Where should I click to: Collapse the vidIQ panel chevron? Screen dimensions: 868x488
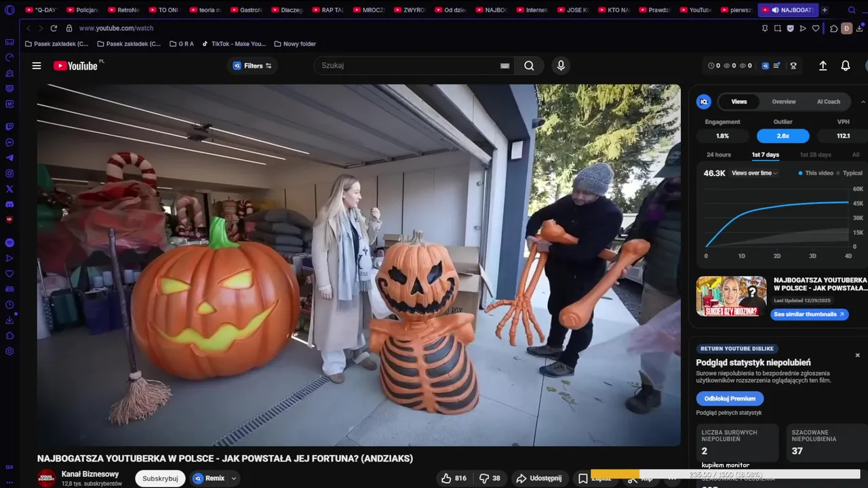[863, 102]
